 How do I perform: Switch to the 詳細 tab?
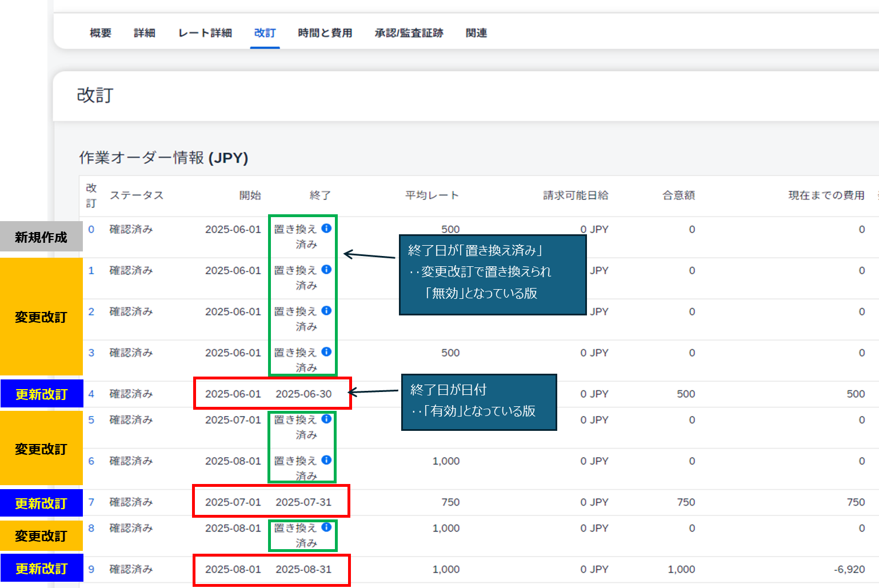tap(145, 33)
